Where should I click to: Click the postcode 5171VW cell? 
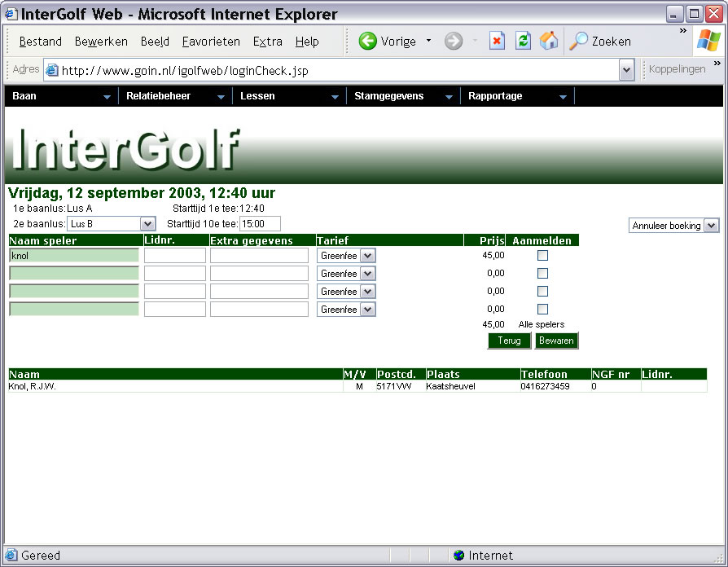[393, 386]
